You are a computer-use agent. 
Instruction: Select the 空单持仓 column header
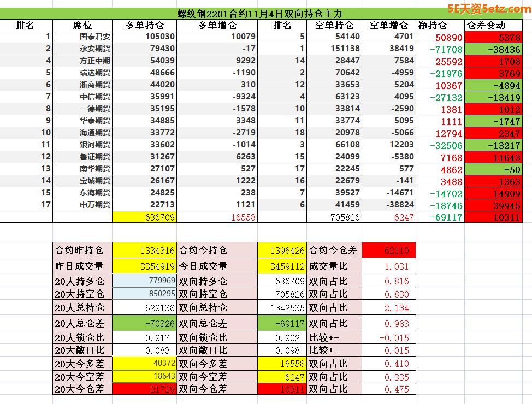pyautogui.click(x=334, y=25)
